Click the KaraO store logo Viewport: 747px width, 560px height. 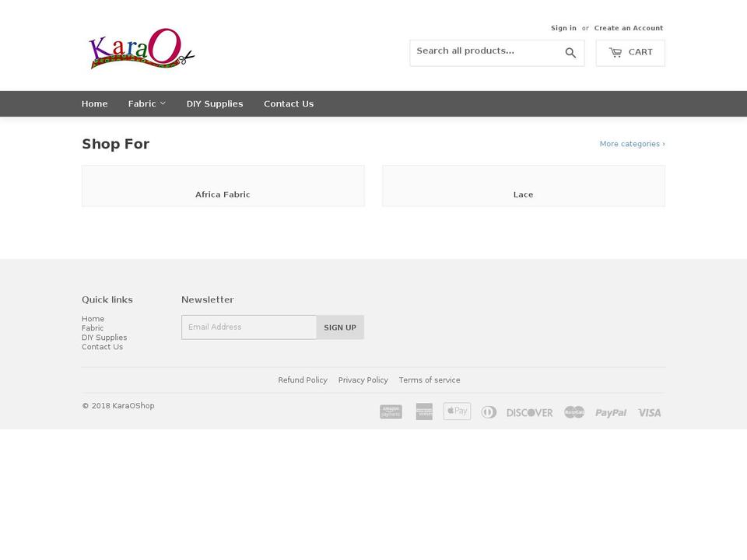(x=142, y=48)
